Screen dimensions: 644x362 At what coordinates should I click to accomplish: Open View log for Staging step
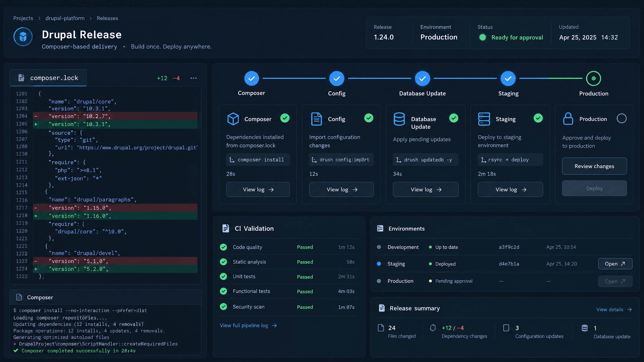click(510, 190)
